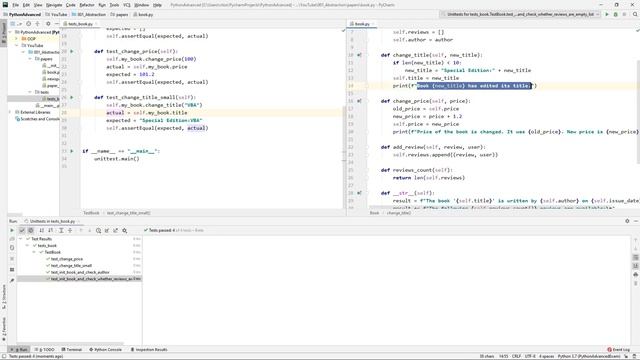Open test history clock icon
Screen dimensions: 640x360
pos(98,231)
